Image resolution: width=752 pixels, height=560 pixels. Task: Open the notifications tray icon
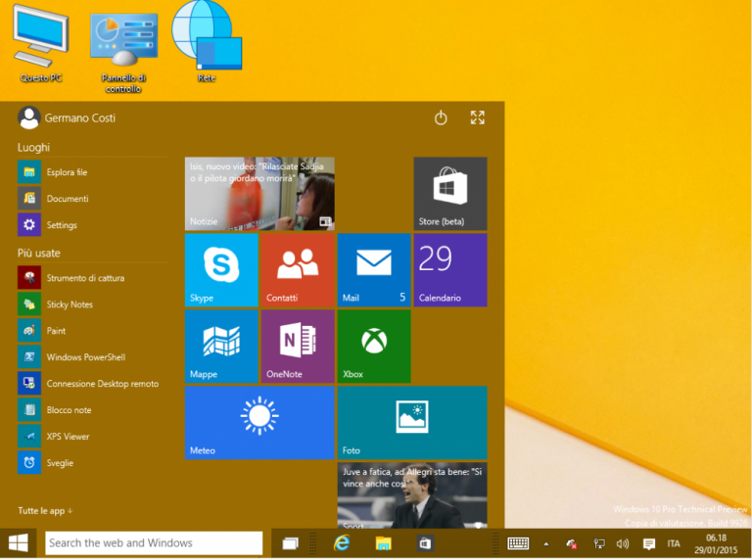649,543
